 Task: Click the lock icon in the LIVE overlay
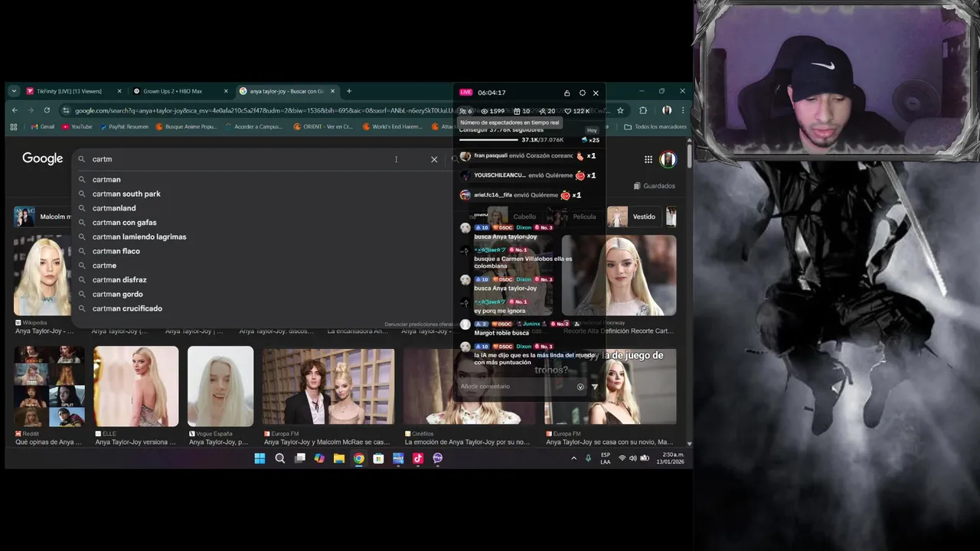(567, 93)
